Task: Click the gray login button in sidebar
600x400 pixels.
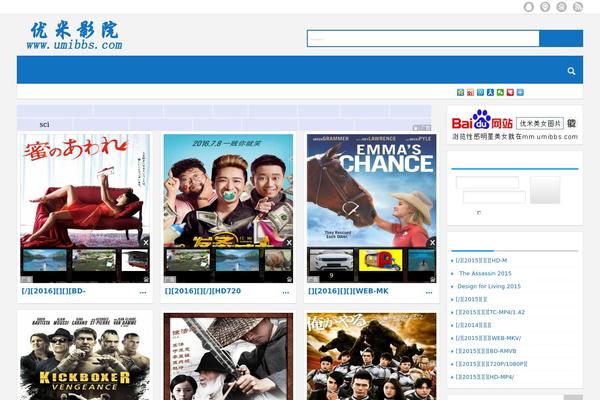Action: pos(545,190)
